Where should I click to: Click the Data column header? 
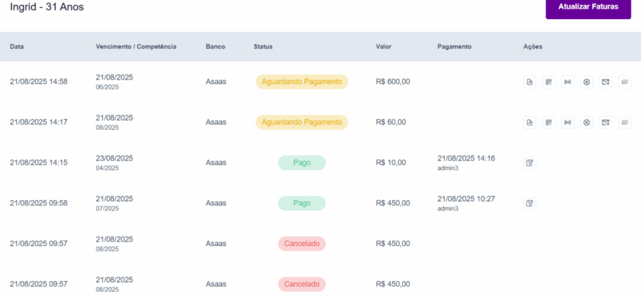[x=17, y=47]
